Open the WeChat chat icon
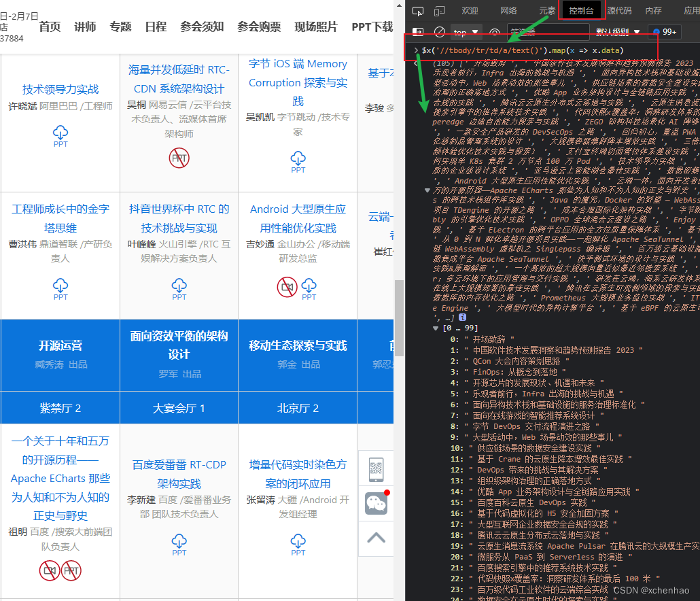Image resolution: width=700 pixels, height=601 pixels. click(376, 504)
